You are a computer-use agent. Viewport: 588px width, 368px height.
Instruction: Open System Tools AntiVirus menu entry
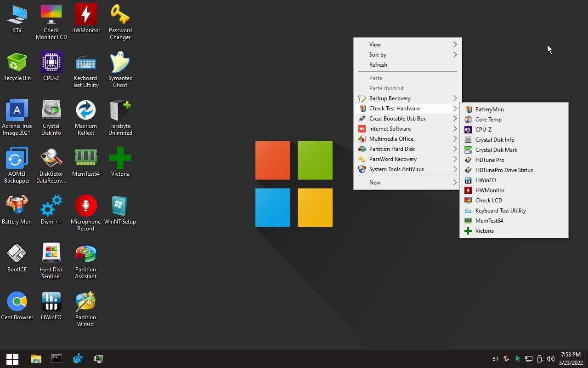(407, 169)
